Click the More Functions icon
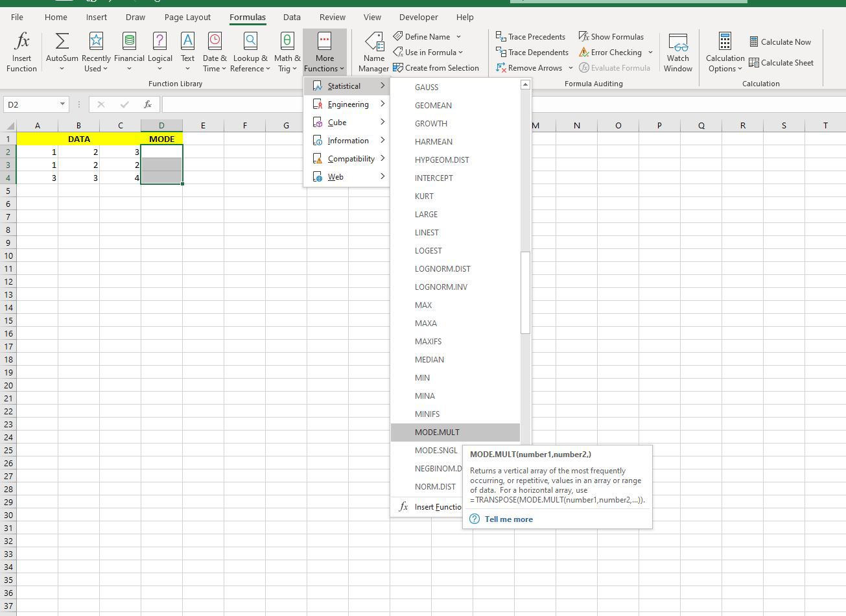This screenshot has height=616, width=846. [x=325, y=41]
